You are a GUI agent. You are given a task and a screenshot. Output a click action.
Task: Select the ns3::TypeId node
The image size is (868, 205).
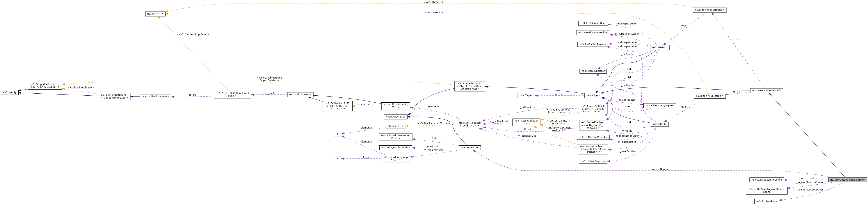[x=526, y=96]
